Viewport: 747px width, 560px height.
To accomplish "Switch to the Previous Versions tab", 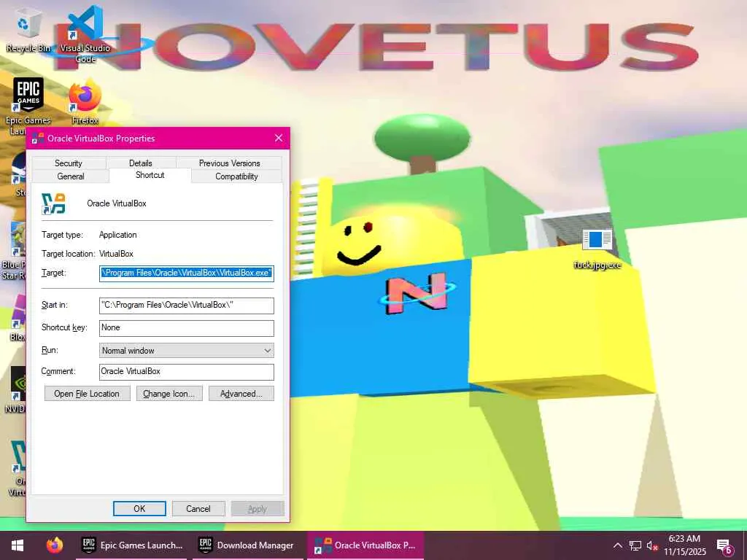I will (229, 163).
